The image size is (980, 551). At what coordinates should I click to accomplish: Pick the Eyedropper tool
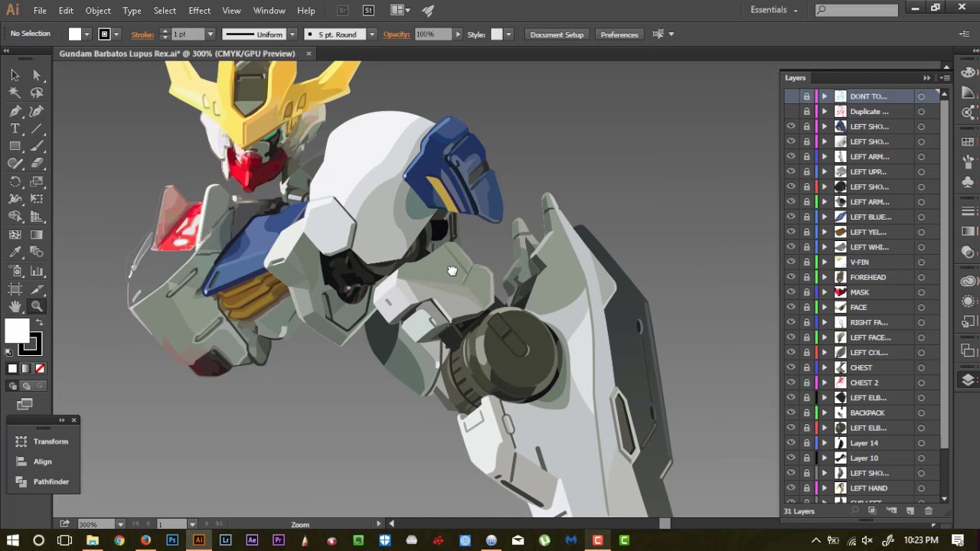(15, 253)
